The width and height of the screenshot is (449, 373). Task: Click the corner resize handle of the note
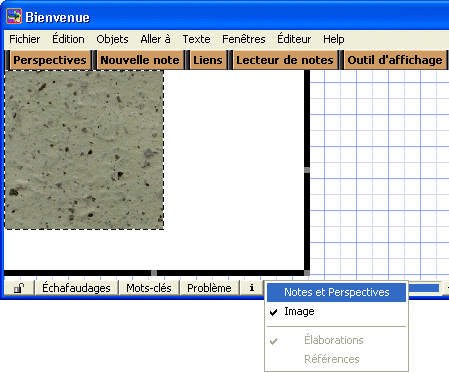(x=307, y=273)
